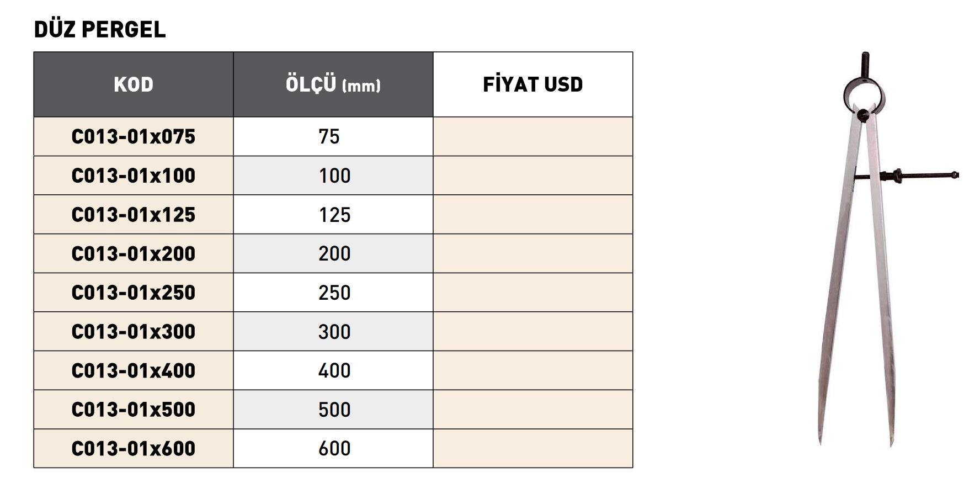980x483 pixels.
Task: Click the 600 mm size cell
Action: 334,448
